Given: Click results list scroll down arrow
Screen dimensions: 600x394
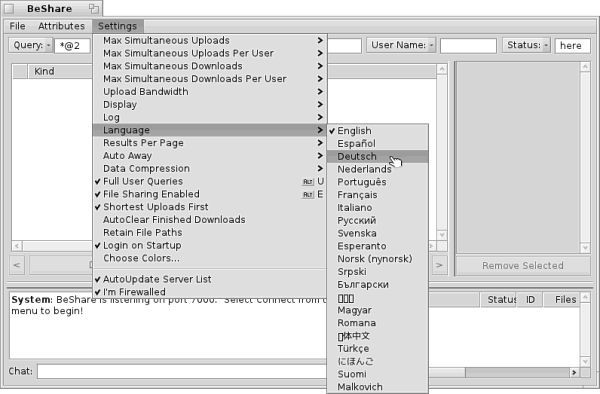Looking at the screenshot, I should pyautogui.click(x=442, y=235).
